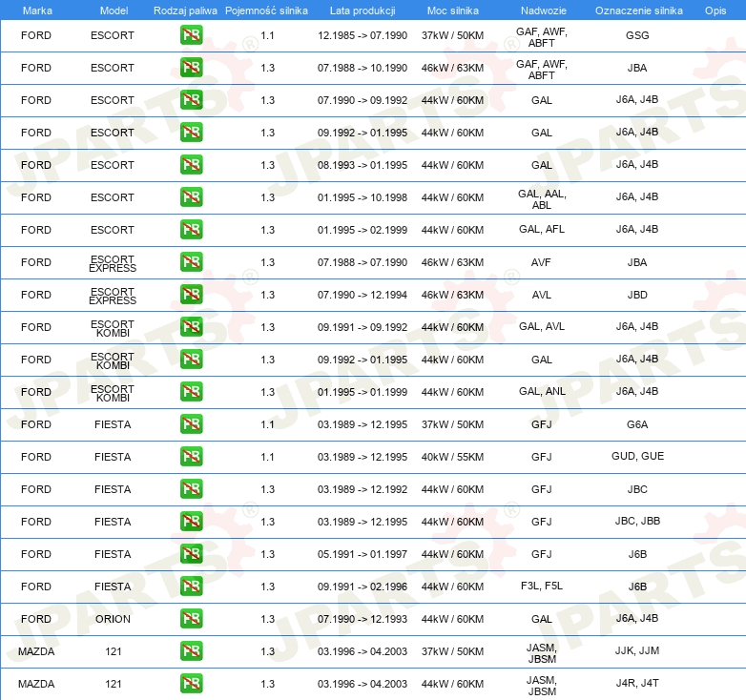The image size is (746, 700).
Task: Select engine code JBD
Action: coord(637,295)
